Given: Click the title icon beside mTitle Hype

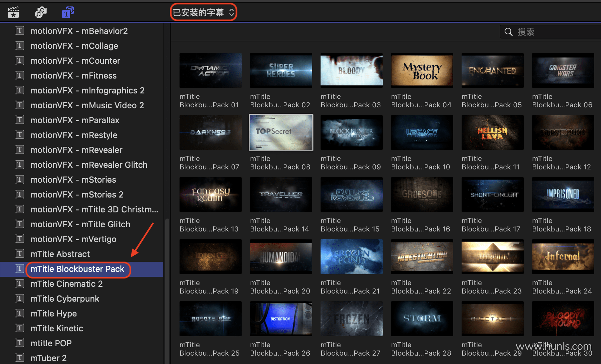Looking at the screenshot, I should 20,313.
